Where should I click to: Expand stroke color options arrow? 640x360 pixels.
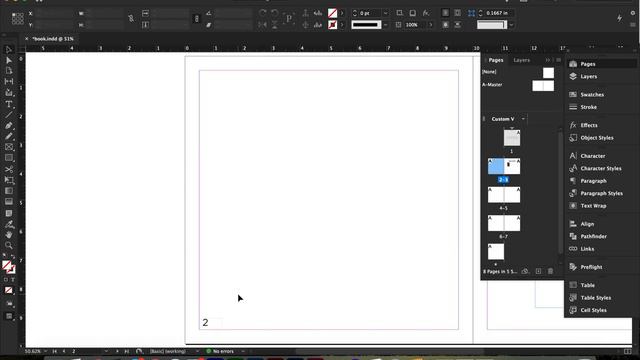point(342,25)
